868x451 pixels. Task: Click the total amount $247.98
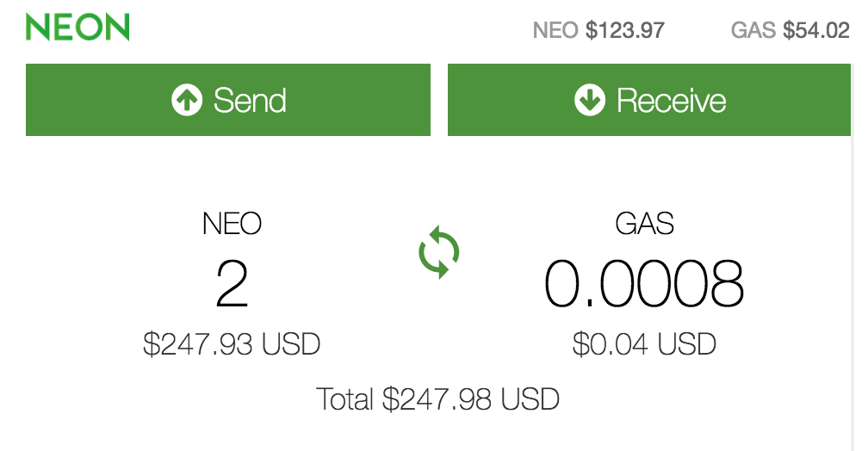pos(437,399)
